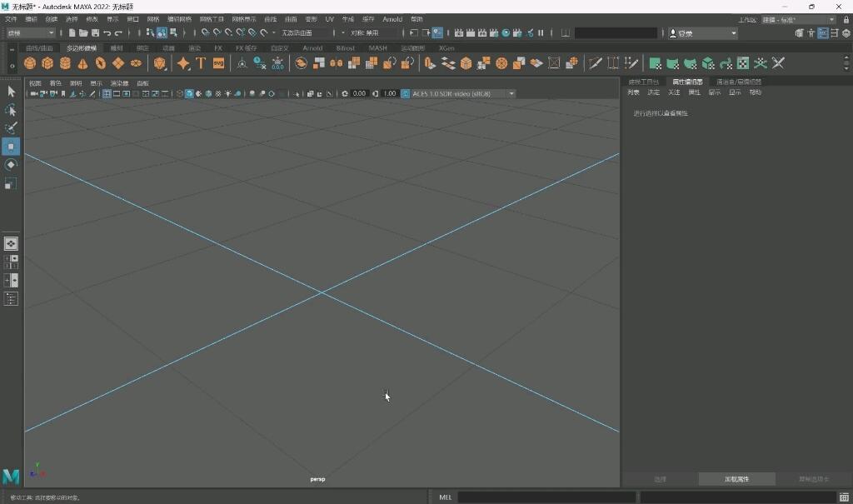Open the 列表 (List) menu in the Attribute Editor
This screenshot has height=504, width=853.
pos(633,92)
